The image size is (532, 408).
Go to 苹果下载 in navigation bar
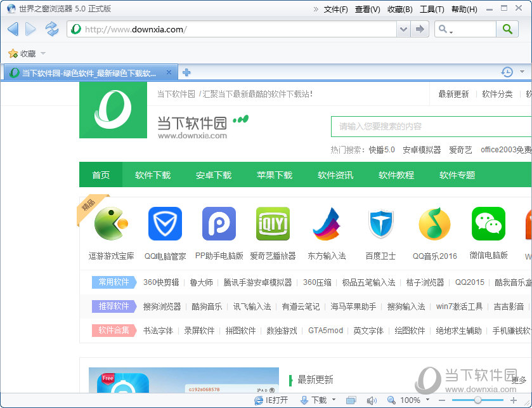(275, 174)
